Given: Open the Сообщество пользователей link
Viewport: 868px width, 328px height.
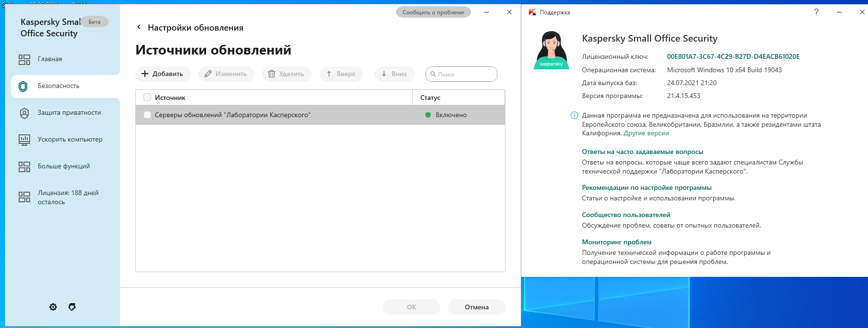Looking at the screenshot, I should click(626, 215).
